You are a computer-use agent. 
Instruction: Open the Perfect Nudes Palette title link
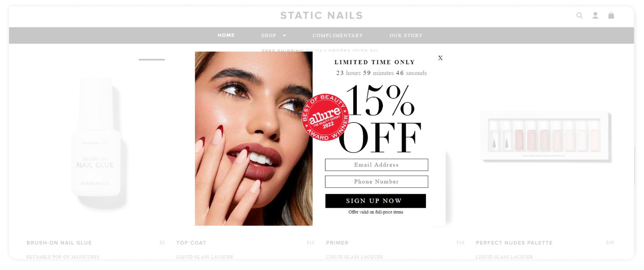click(514, 243)
